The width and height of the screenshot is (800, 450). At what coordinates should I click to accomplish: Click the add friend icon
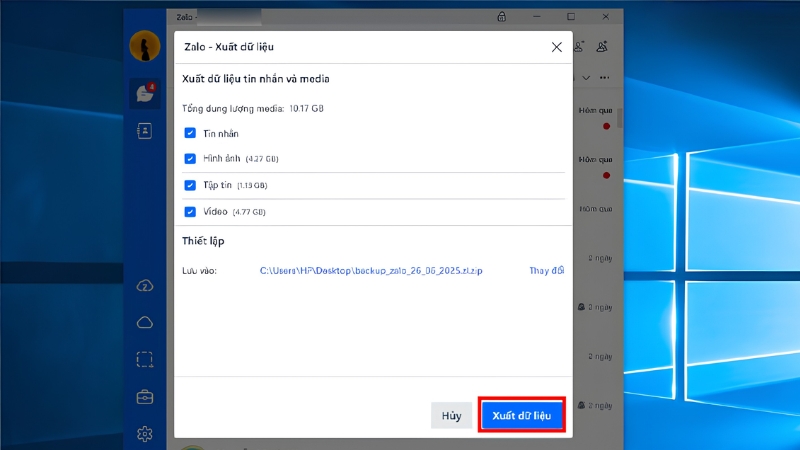click(x=579, y=47)
